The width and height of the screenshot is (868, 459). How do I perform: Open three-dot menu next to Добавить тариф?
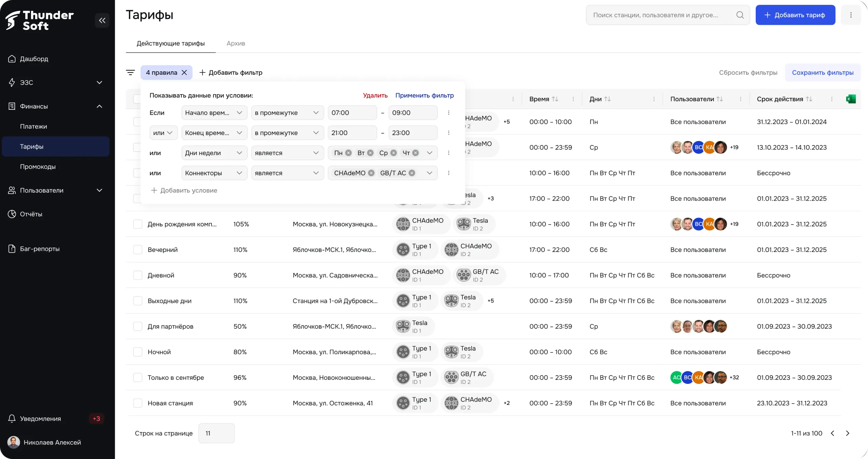tap(850, 15)
